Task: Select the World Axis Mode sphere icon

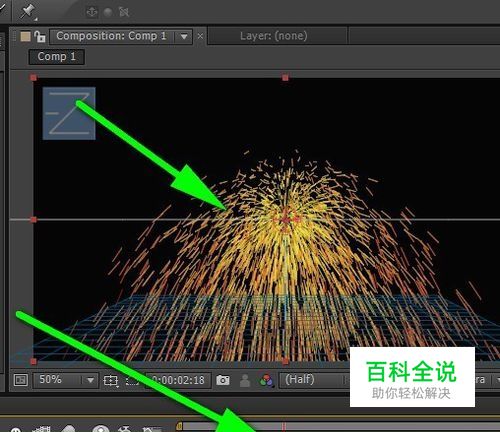Action: (108, 12)
